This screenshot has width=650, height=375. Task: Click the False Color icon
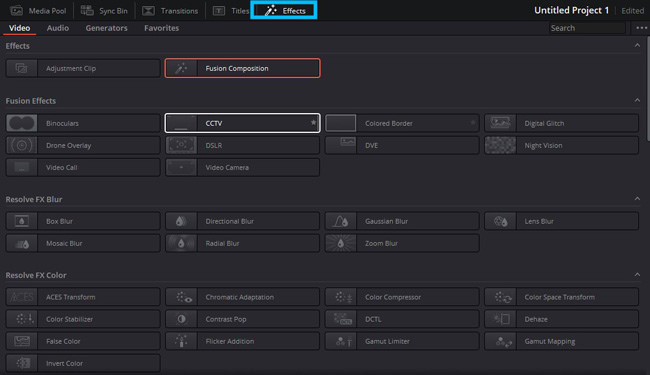pyautogui.click(x=22, y=341)
